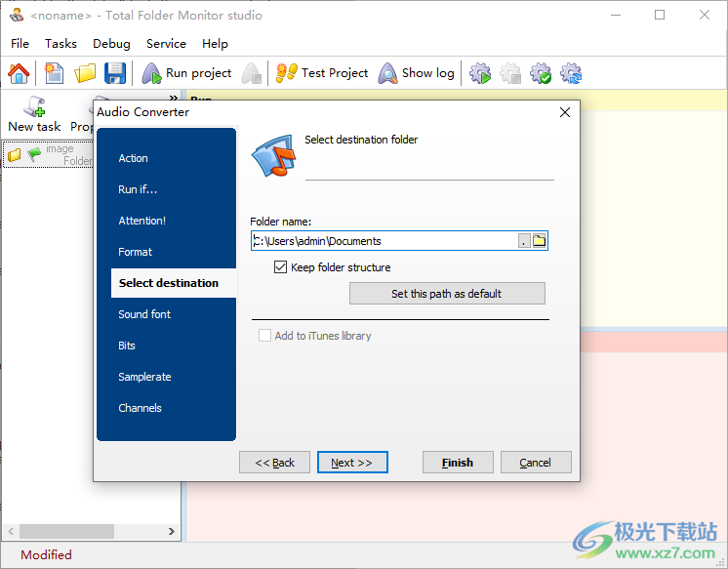Image resolution: width=728 pixels, height=569 pixels.
Task: Cancel the Audio Converter dialog
Action: [536, 463]
